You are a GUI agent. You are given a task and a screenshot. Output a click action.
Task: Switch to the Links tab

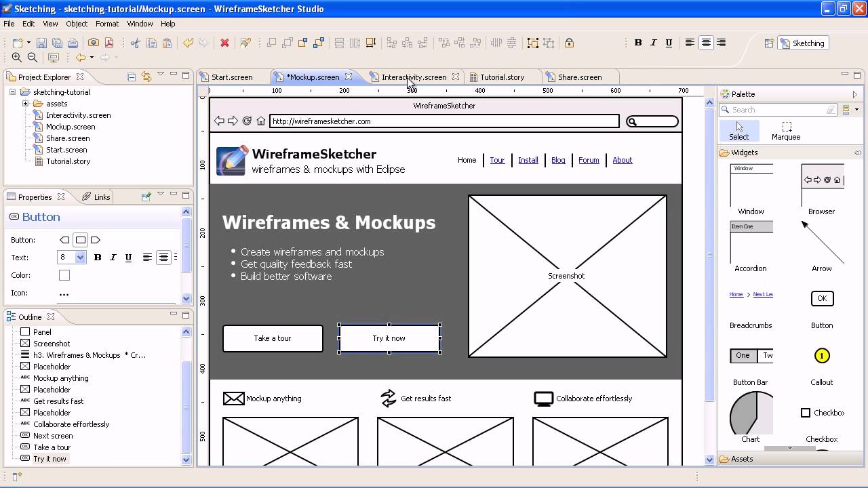click(x=96, y=197)
